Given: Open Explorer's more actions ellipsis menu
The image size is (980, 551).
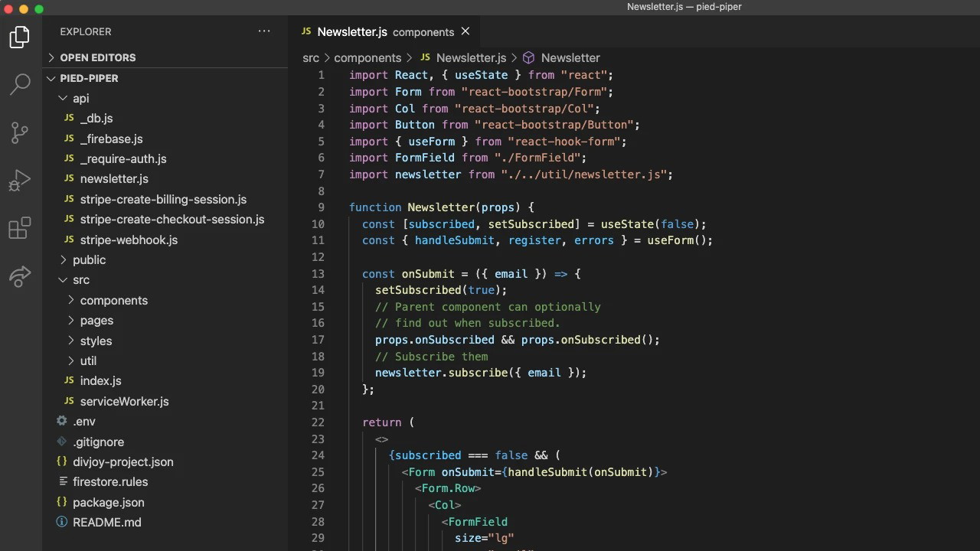Looking at the screenshot, I should (264, 31).
